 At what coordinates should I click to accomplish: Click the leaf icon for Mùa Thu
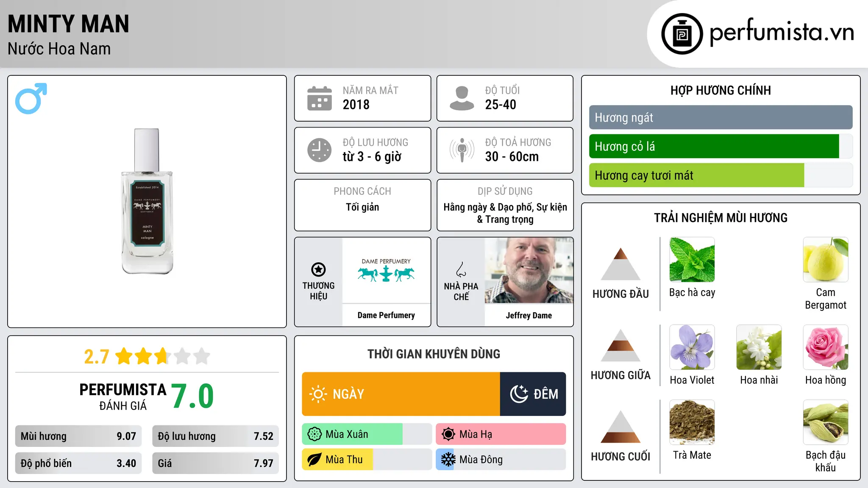314,460
